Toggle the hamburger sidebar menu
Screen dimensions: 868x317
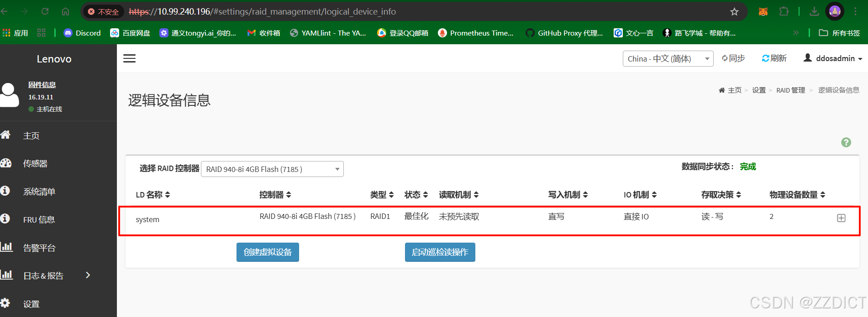[130, 58]
